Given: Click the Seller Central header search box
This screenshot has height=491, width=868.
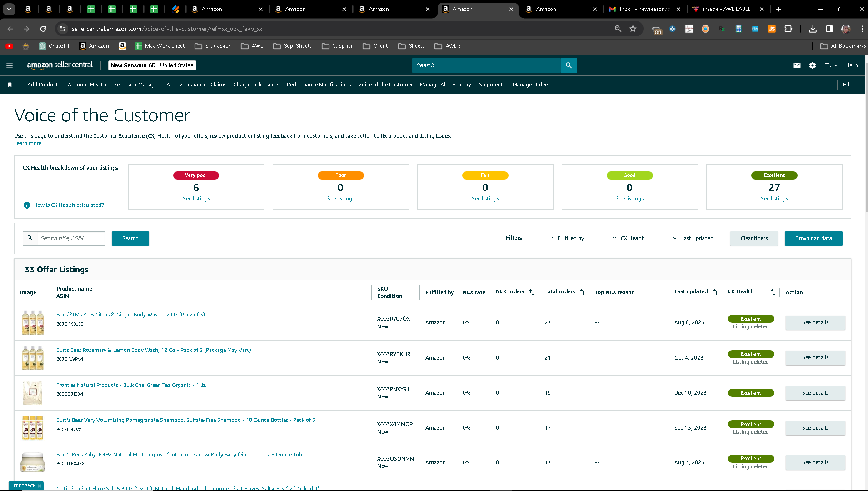Looking at the screenshot, I should pos(487,65).
